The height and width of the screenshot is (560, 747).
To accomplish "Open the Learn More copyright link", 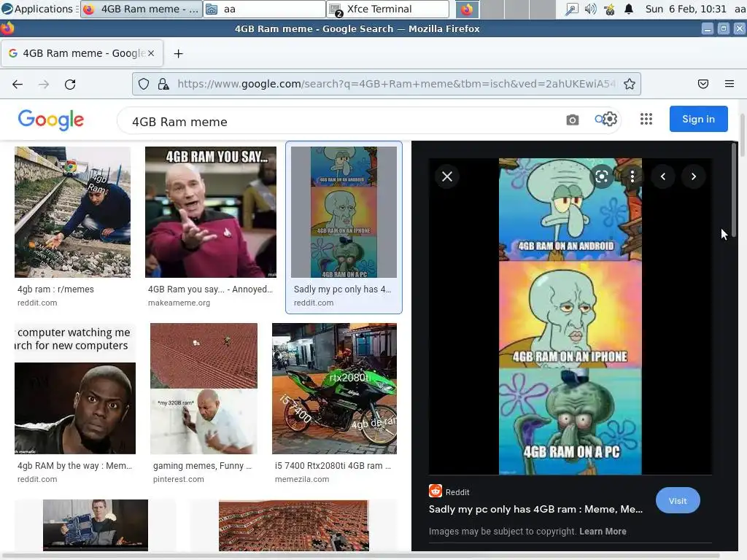I will point(603,532).
